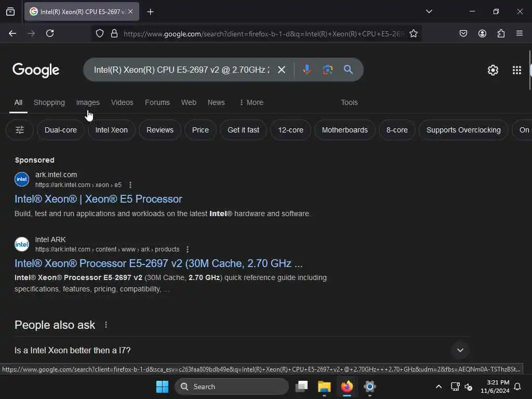Expand the list all tabs chevron
532x399 pixels.
(x=429, y=11)
